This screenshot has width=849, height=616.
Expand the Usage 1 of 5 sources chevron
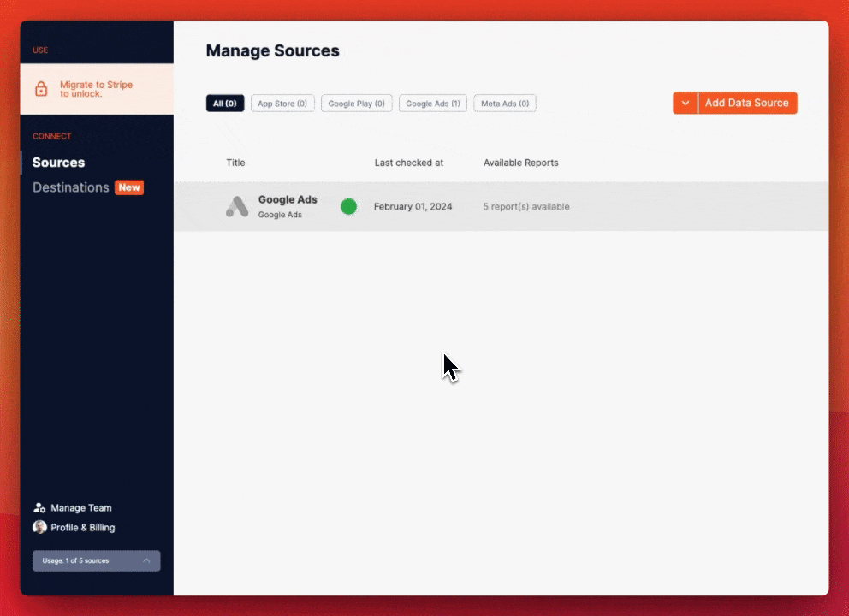click(146, 560)
